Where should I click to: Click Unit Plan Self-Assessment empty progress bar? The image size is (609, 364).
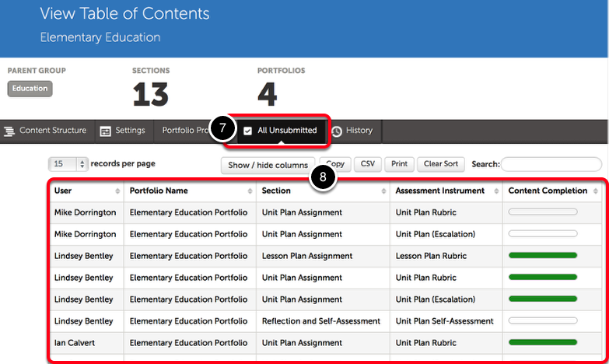[543, 321]
